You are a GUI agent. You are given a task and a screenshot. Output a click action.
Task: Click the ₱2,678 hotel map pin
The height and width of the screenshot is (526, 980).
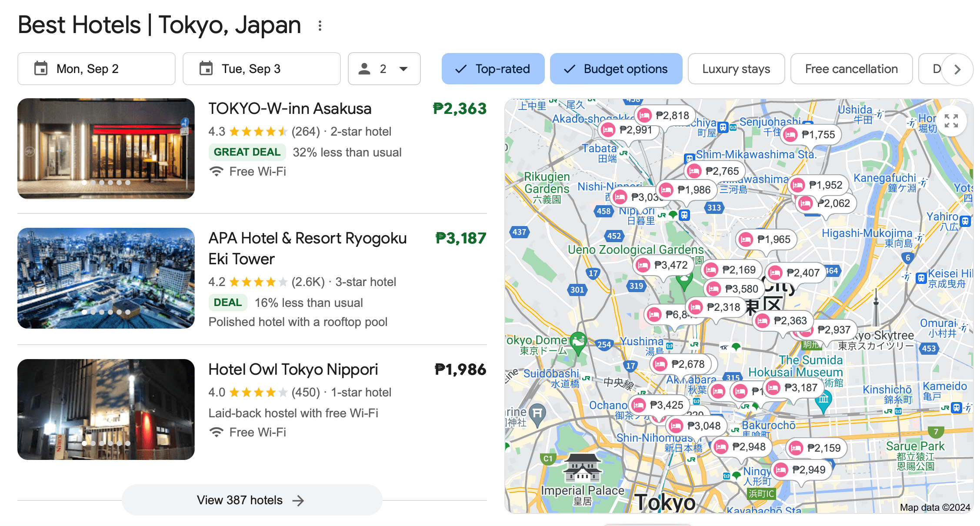coord(680,364)
